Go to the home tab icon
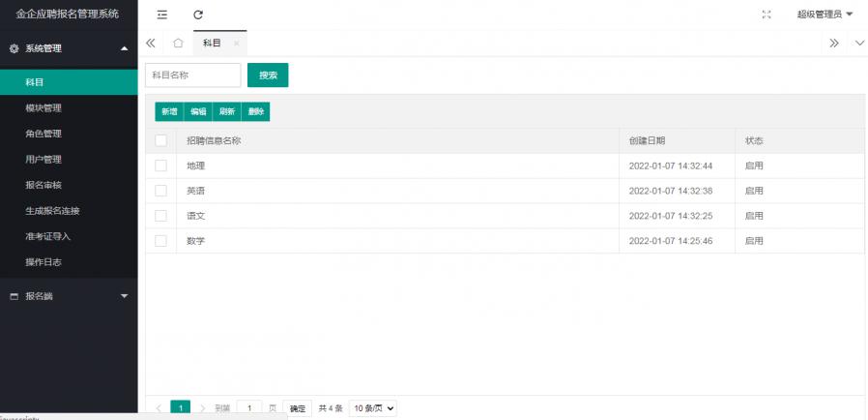This screenshot has height=420, width=868. [178, 44]
